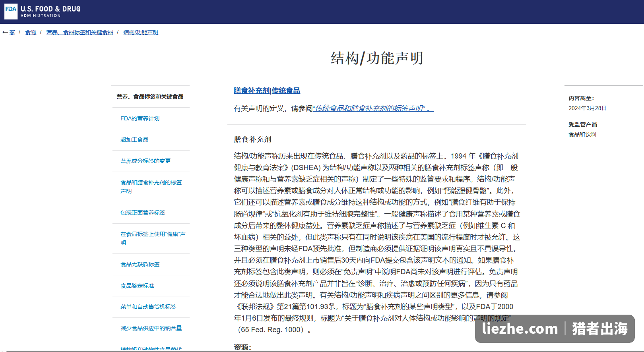Click the 2024年3月28日 content date
Viewport: 644px width, 352px height.
588,108
